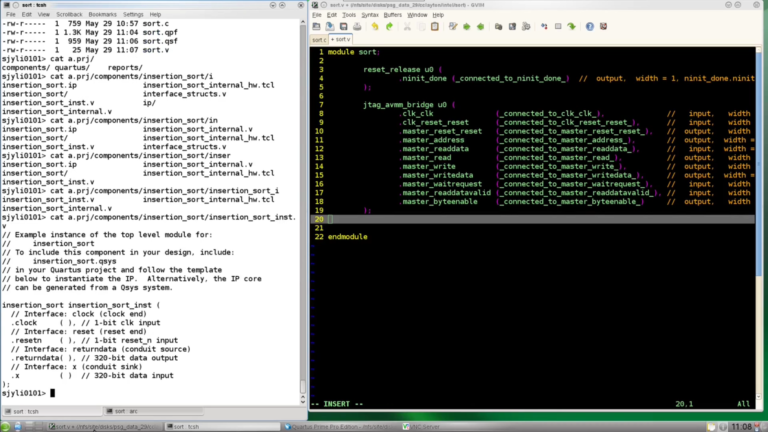Click the Find Previous green arrow icon
Viewport: 768px width, 432px height.
point(480,26)
